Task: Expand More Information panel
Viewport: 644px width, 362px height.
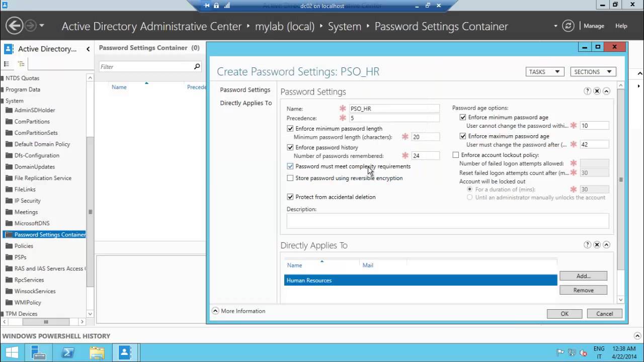Action: coord(215,311)
